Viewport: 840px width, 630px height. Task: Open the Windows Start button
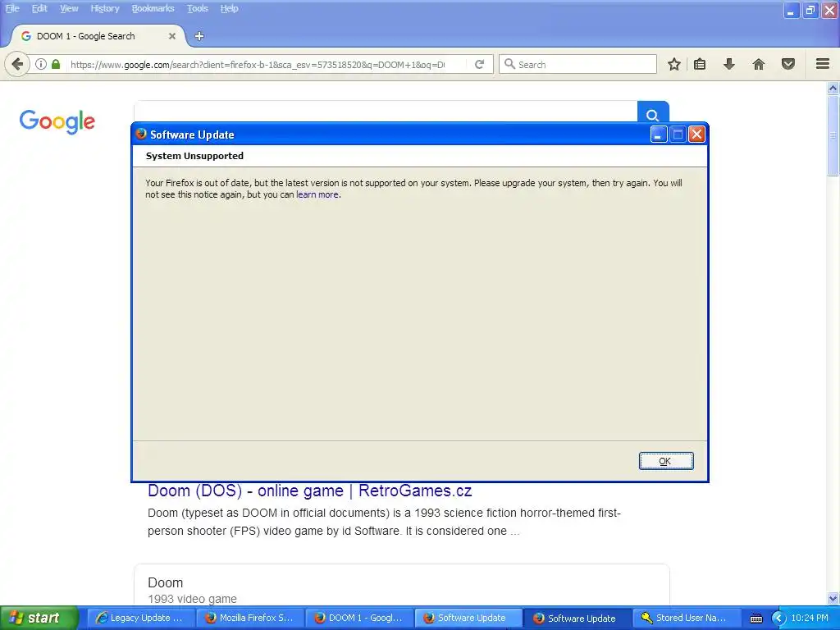coord(39,618)
